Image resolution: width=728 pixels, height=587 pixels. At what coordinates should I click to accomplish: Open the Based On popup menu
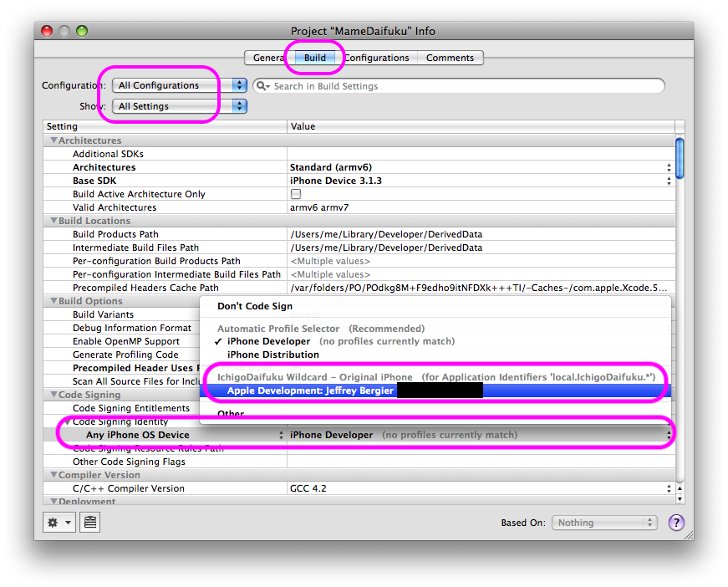604,523
